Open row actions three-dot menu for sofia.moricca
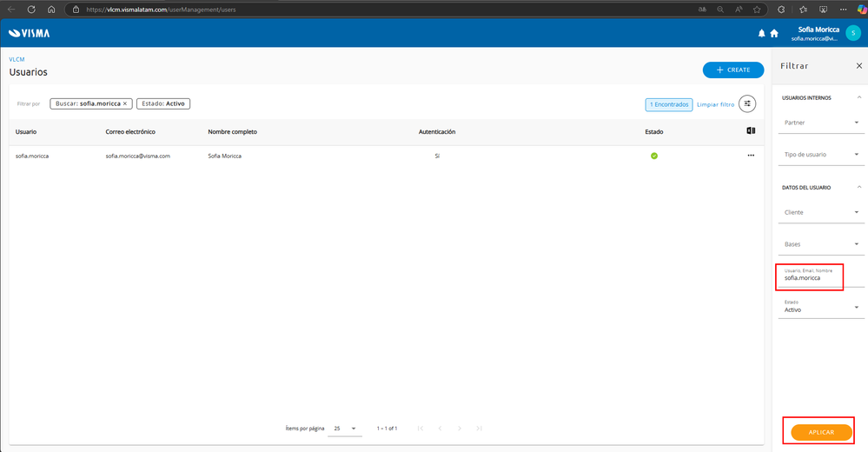 tap(751, 156)
